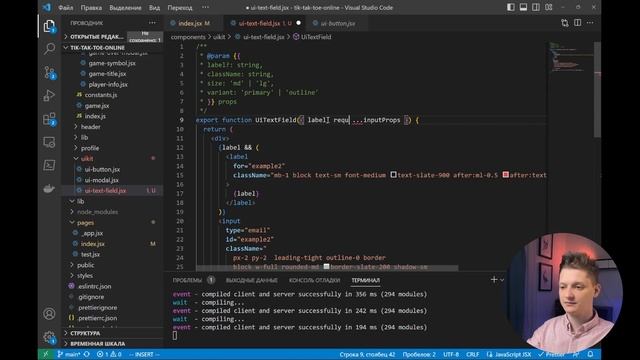
Task: Toggle the primary sidebar layout icon
Action: (x=511, y=7)
